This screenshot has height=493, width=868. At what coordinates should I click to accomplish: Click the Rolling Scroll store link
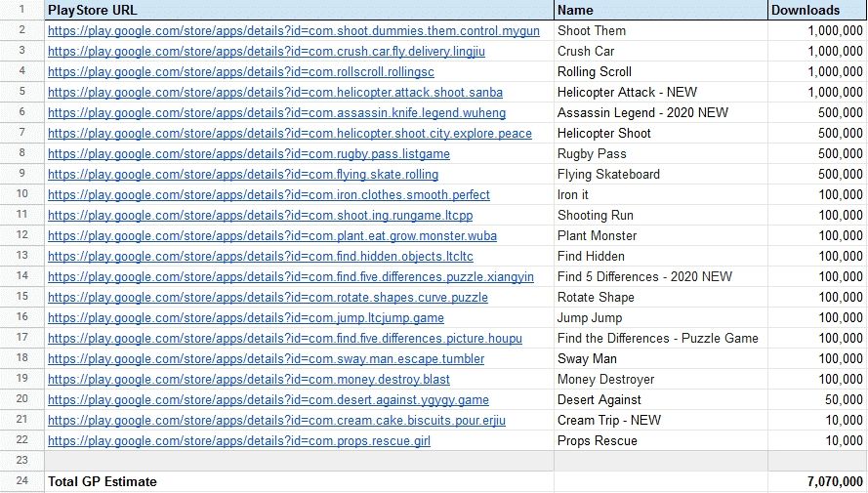[240, 72]
